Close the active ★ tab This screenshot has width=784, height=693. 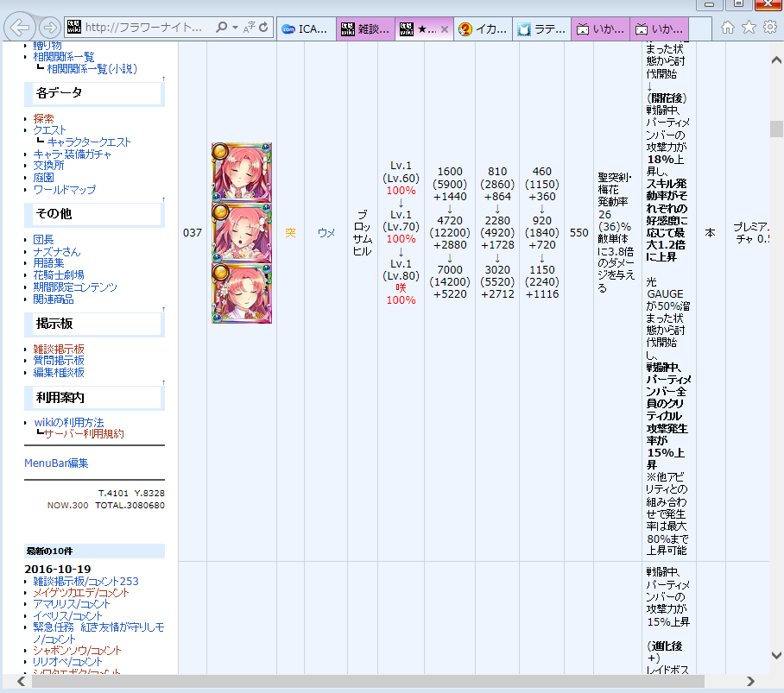[x=445, y=29]
